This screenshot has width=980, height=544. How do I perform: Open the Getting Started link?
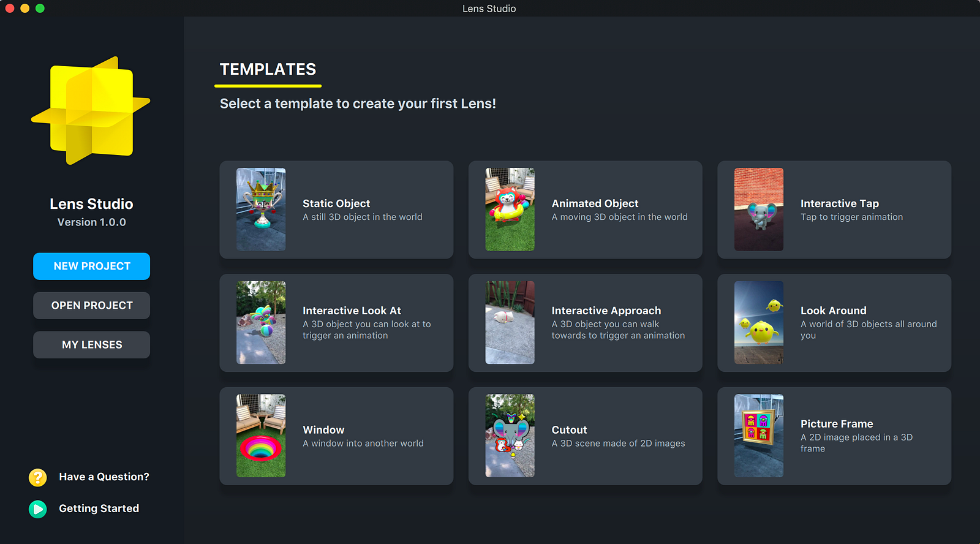(x=99, y=508)
